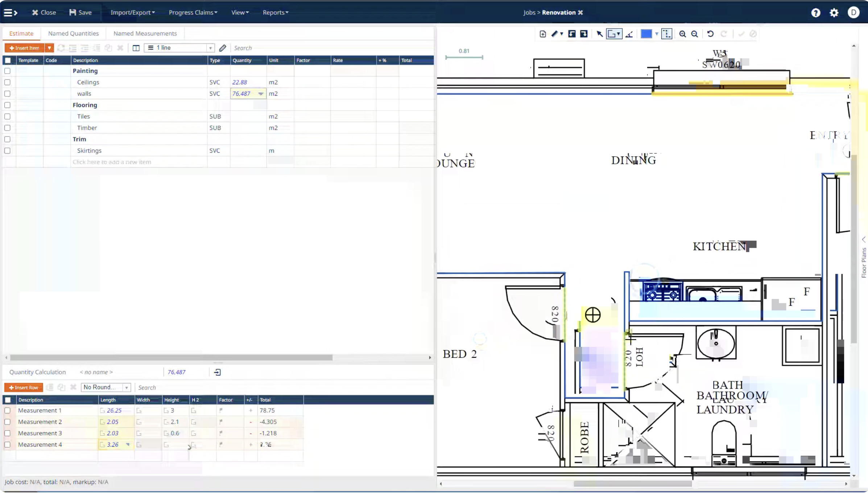Click the transfer quantity icon next to 76.487
This screenshot has height=493, width=868.
[x=218, y=372]
